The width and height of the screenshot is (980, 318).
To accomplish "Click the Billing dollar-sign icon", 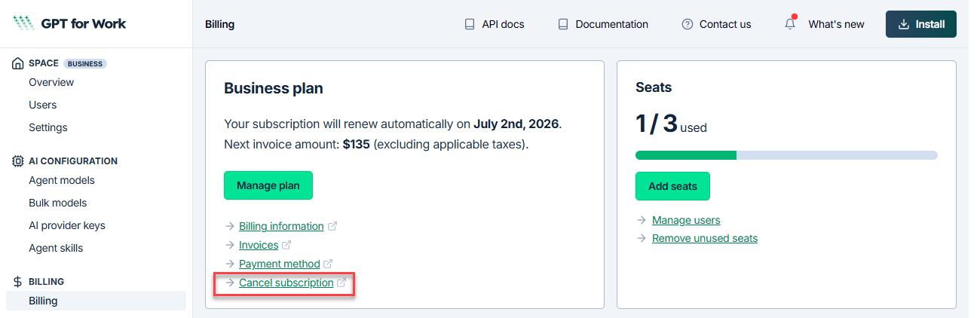I will click(x=17, y=282).
